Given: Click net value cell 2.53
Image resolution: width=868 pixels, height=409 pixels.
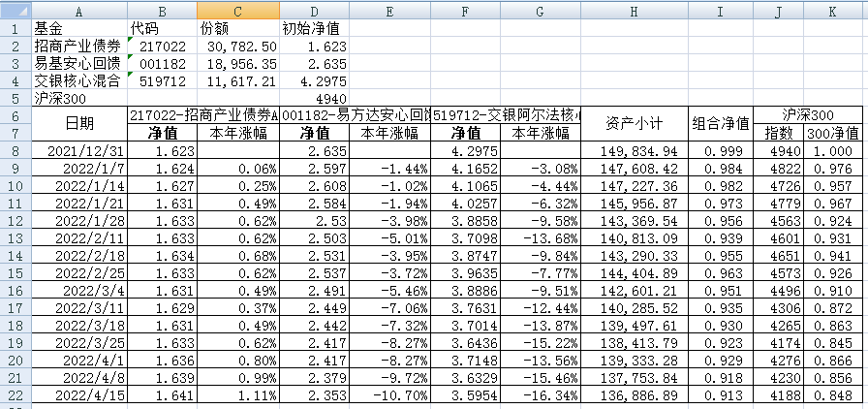Looking at the screenshot, I should click(x=315, y=221).
